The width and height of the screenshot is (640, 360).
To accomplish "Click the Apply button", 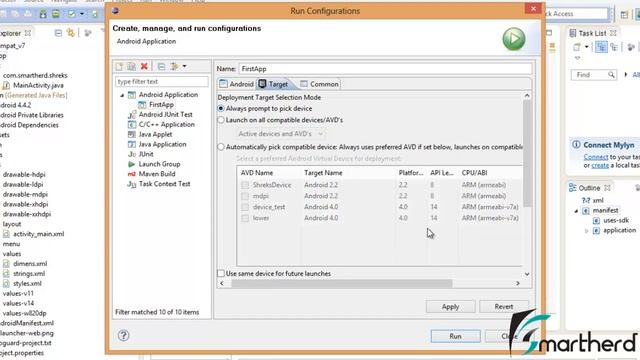I will tap(450, 307).
